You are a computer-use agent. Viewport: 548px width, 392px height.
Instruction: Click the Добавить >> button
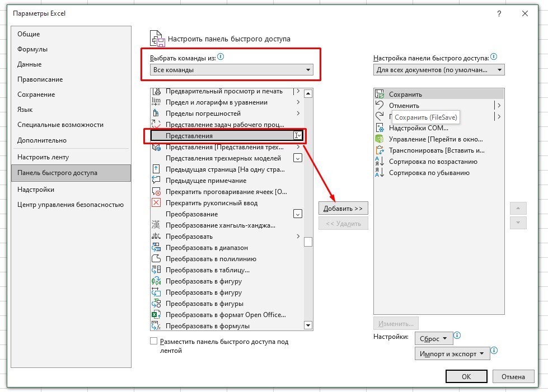coord(343,209)
